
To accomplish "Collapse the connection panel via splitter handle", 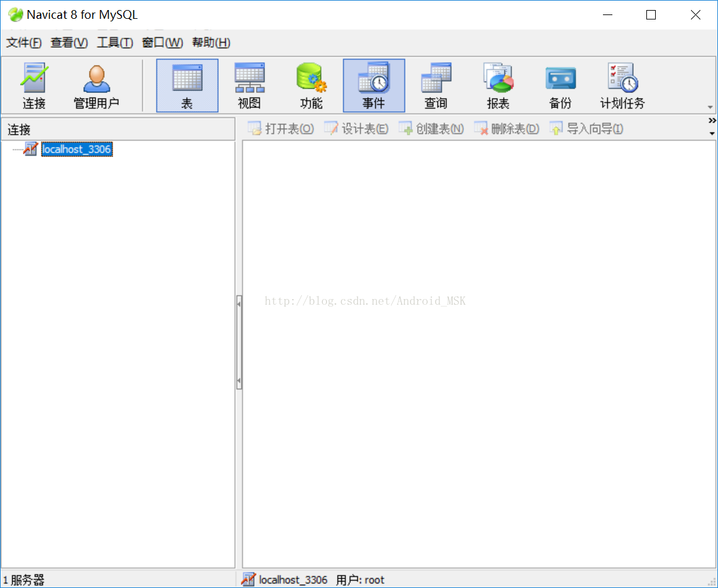I will point(239,342).
